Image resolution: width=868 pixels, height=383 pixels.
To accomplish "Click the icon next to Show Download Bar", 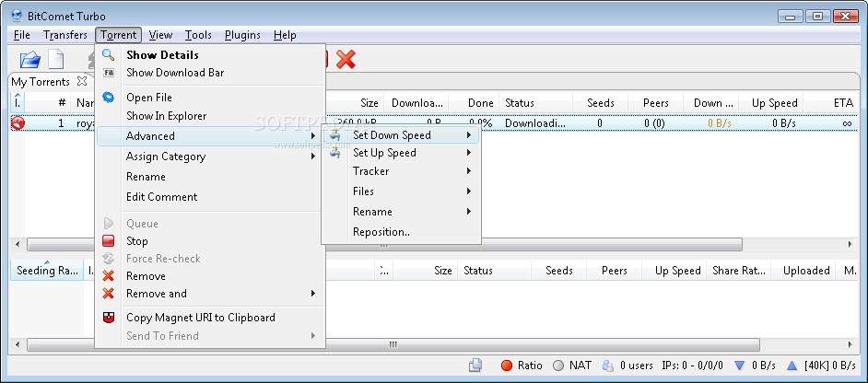I will (109, 73).
